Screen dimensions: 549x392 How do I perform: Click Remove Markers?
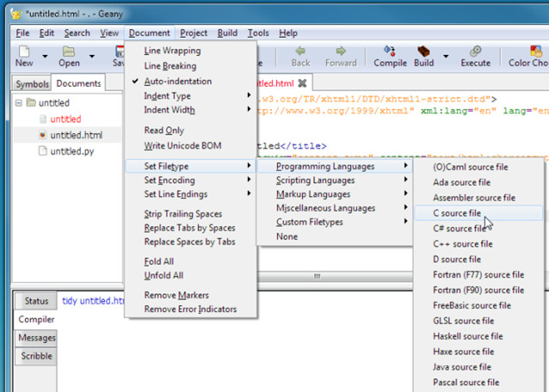click(x=190, y=295)
